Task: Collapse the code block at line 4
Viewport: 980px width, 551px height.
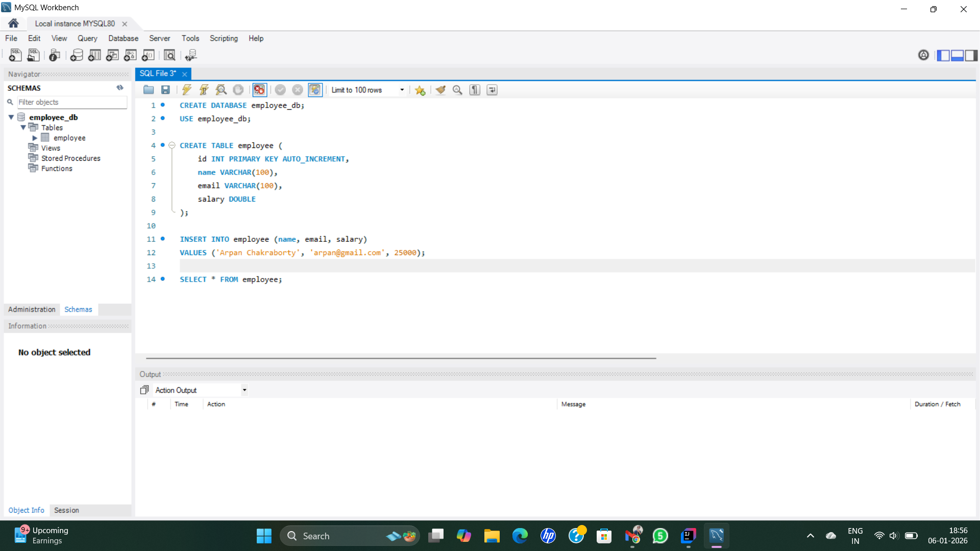Action: [172, 145]
